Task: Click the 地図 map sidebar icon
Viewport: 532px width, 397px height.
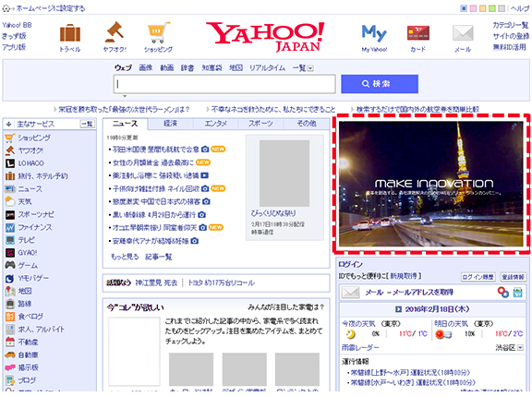Action: [x=10, y=291]
